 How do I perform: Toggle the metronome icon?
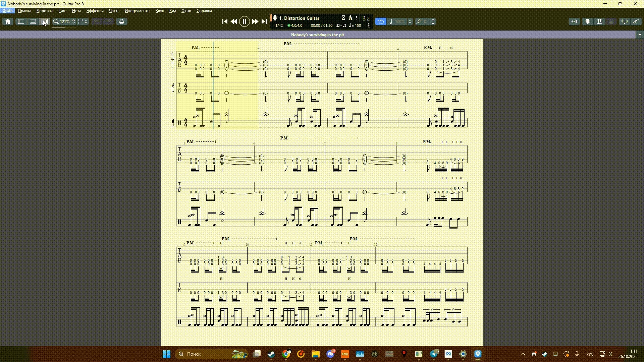click(350, 18)
